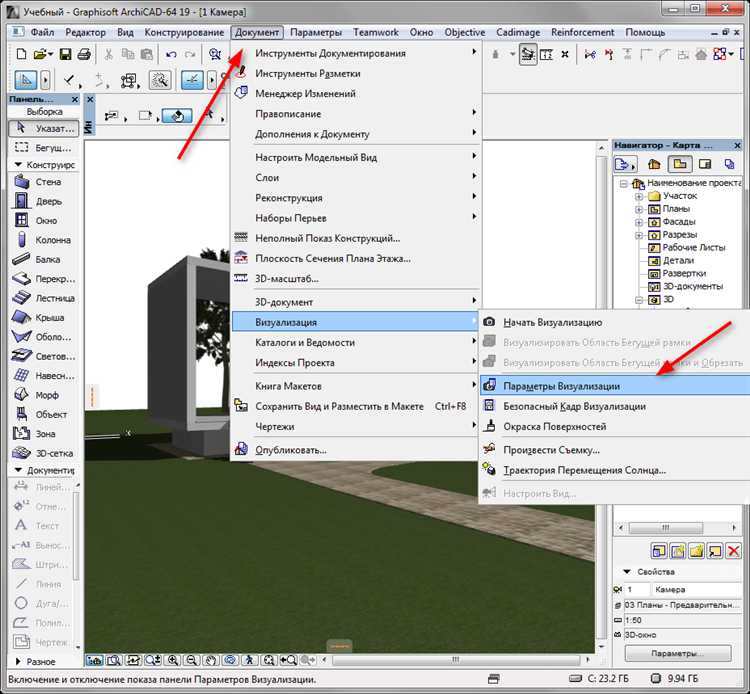Click the Print icon in toolbar
750x694 pixels.
(x=84, y=54)
